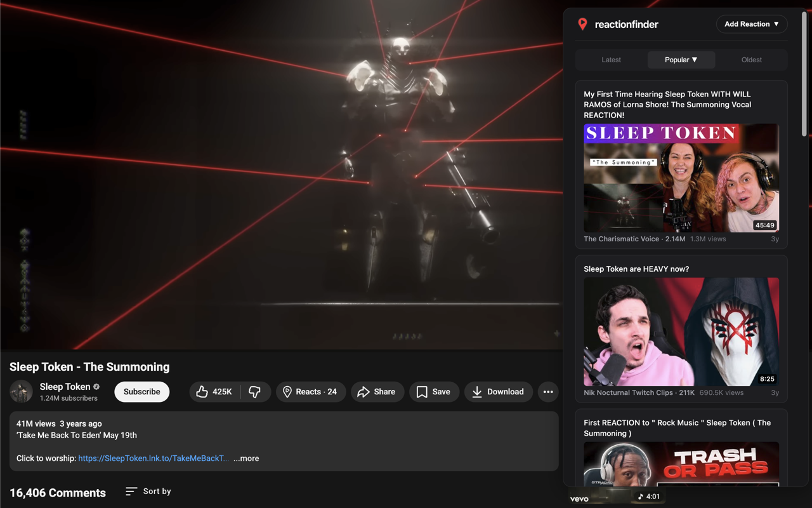Viewport: 812px width, 508px height.
Task: Like the video with the thumbs-up icon
Action: pyautogui.click(x=215, y=392)
